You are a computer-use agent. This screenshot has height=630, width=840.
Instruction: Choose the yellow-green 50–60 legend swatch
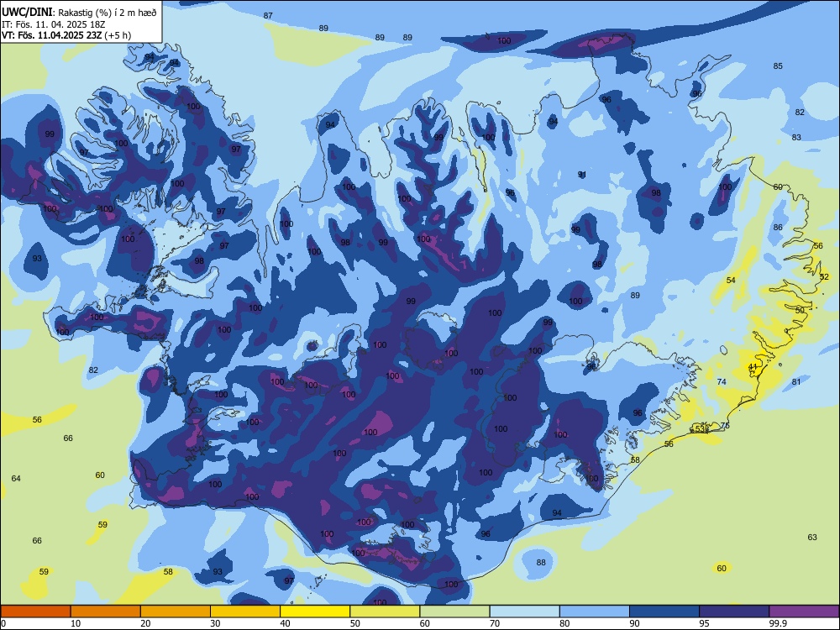tap(385, 612)
